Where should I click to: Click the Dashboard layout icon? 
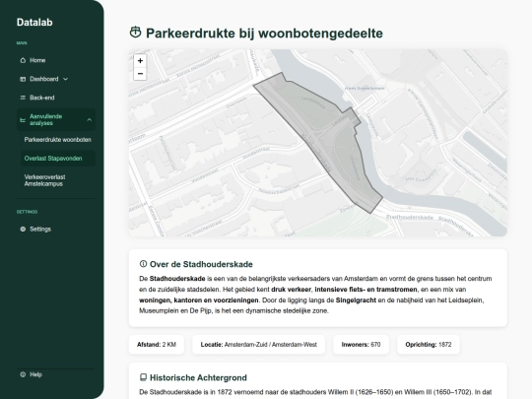click(23, 79)
